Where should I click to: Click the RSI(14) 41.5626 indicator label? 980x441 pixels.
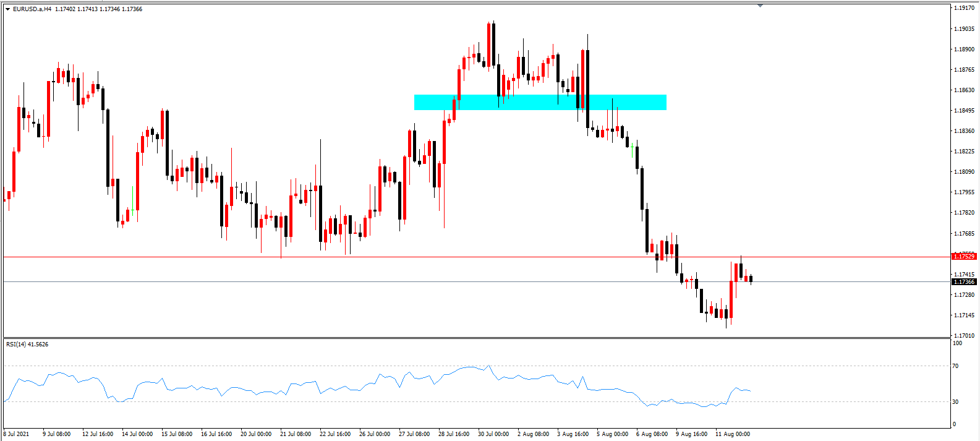click(x=27, y=344)
